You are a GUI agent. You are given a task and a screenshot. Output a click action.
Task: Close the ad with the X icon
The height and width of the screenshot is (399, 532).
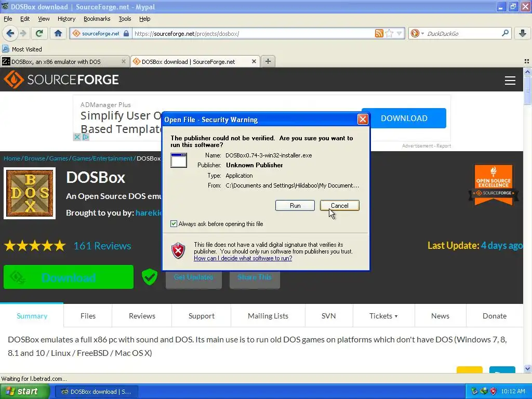77,137
